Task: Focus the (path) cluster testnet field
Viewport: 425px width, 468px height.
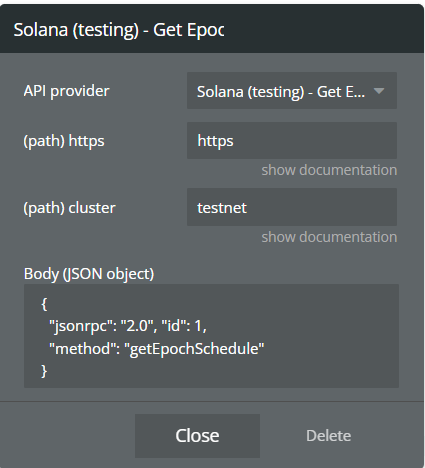Action: pyautogui.click(x=292, y=207)
